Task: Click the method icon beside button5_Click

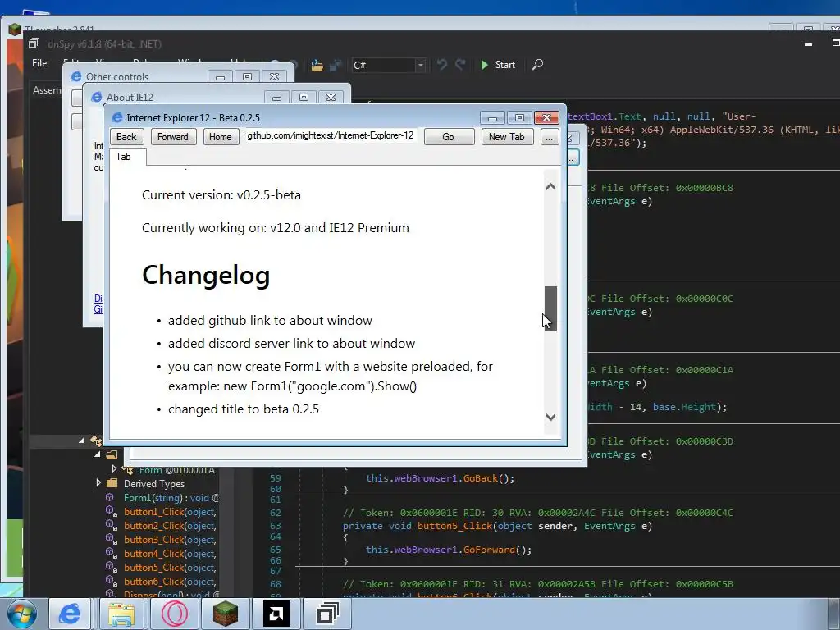Action: pos(111,568)
